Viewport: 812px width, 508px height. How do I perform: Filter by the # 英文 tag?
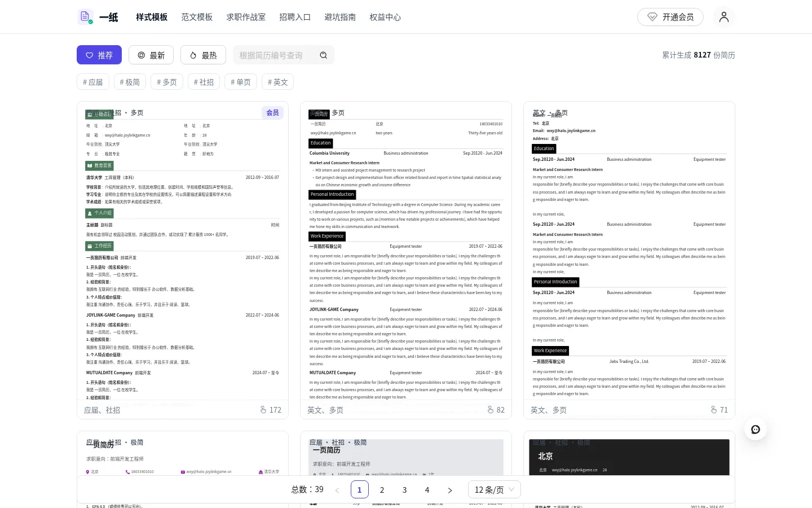[277, 82]
